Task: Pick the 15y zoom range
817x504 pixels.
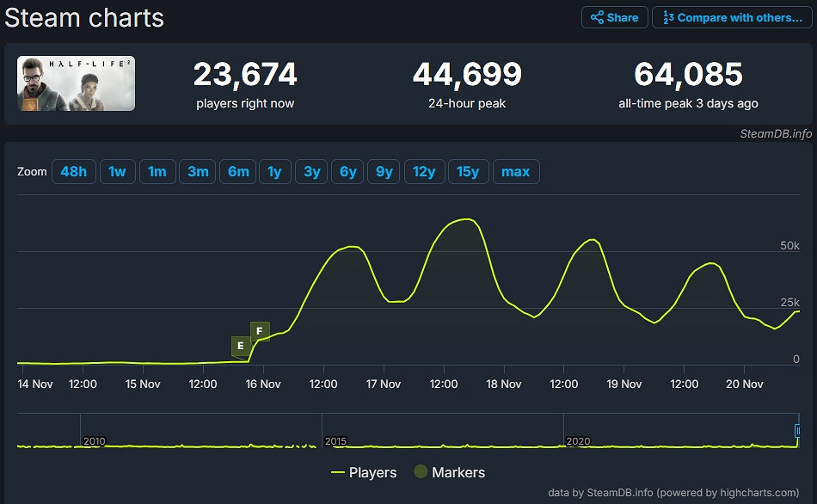Action: [x=468, y=171]
